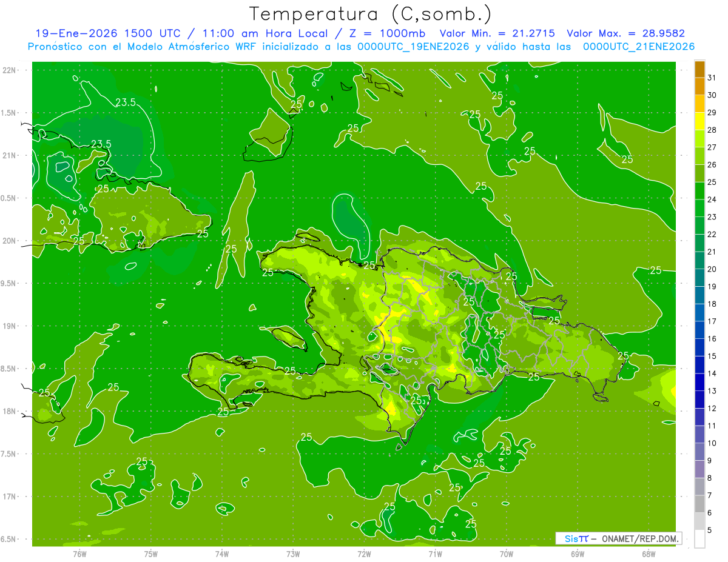Click the color bar legend value '31'
728x562 pixels.
click(712, 78)
